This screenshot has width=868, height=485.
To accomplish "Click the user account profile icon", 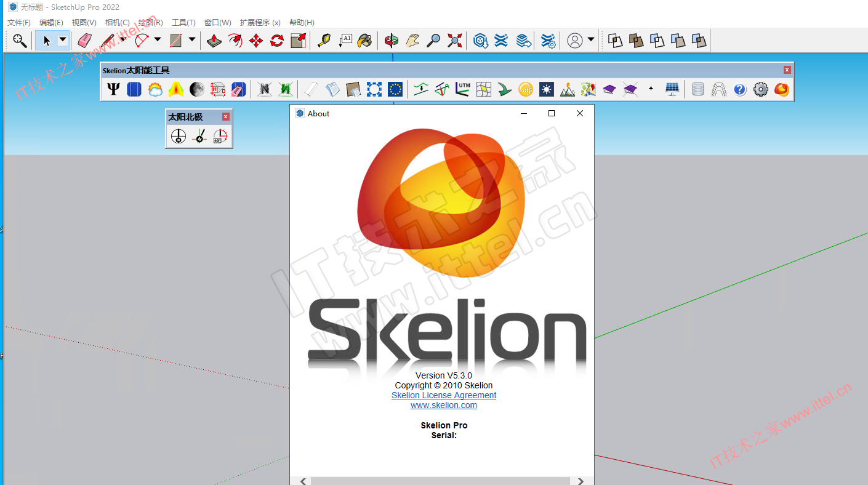I will coord(574,41).
